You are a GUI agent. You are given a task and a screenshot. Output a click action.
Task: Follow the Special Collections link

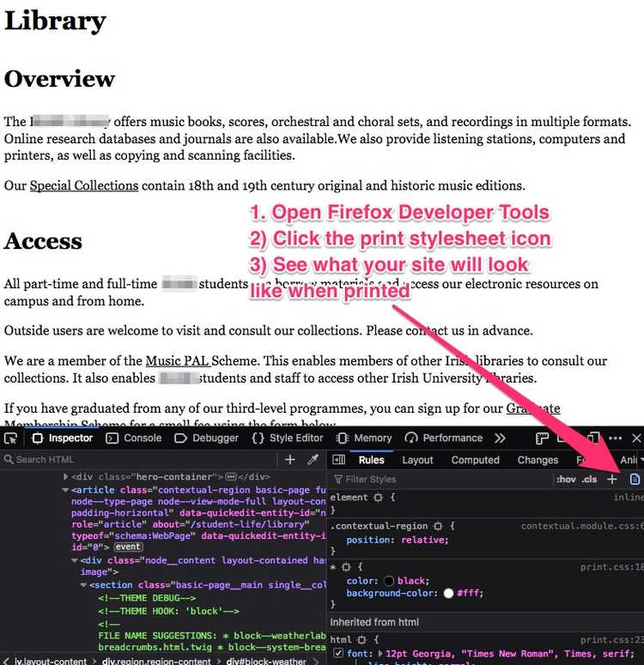coord(84,185)
